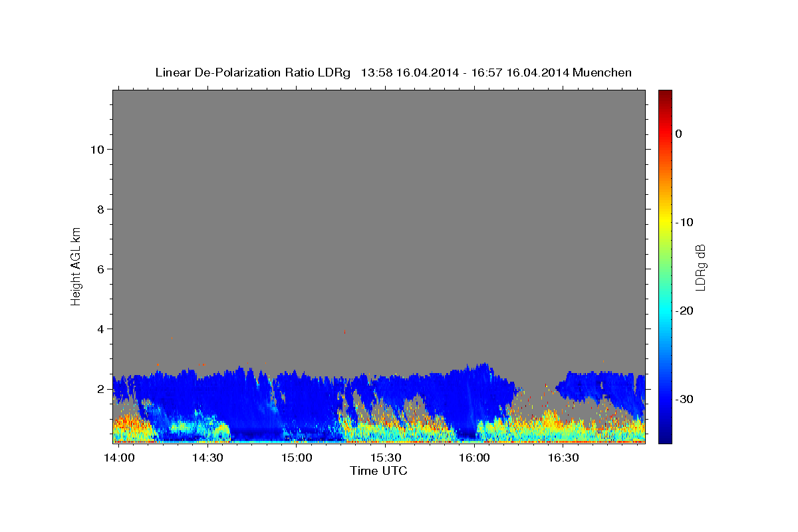The height and width of the screenshot is (532, 798).
Task: Click the plot title 'Linear De-Polarization Ratio LDRg'
Action: (253, 72)
